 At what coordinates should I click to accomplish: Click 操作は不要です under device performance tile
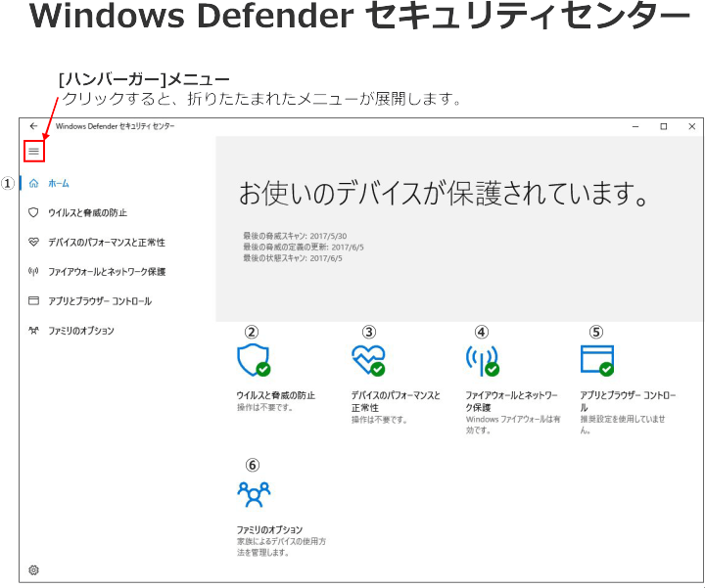tap(380, 420)
